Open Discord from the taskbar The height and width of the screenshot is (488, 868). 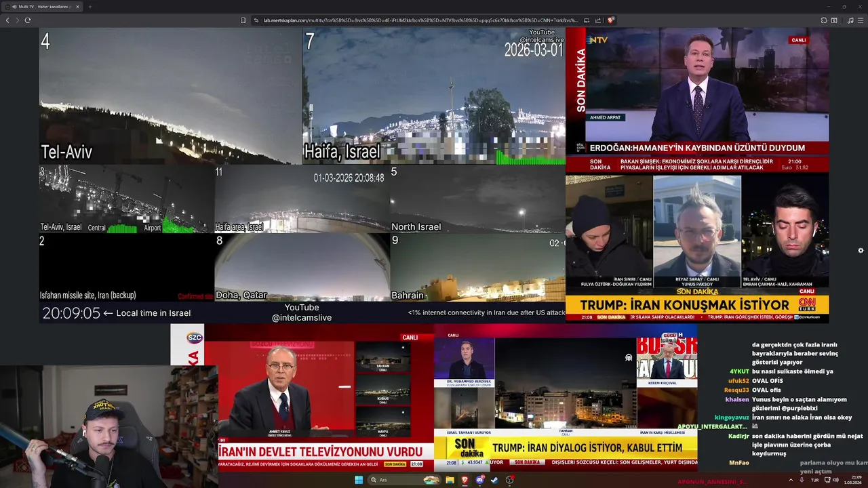[x=480, y=480]
